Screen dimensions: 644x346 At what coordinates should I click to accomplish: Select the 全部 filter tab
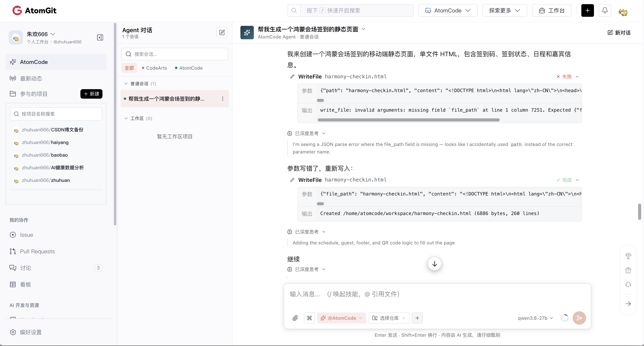[129, 68]
